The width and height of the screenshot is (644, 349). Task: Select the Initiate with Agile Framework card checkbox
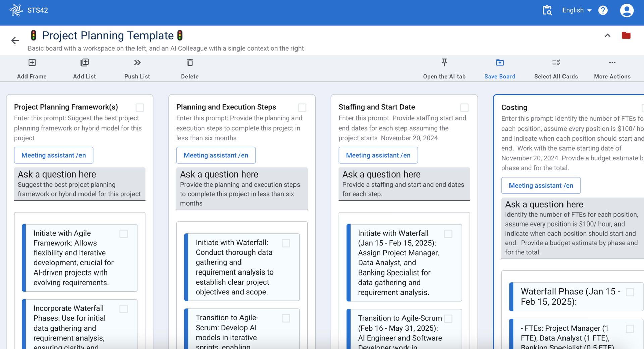point(124,234)
